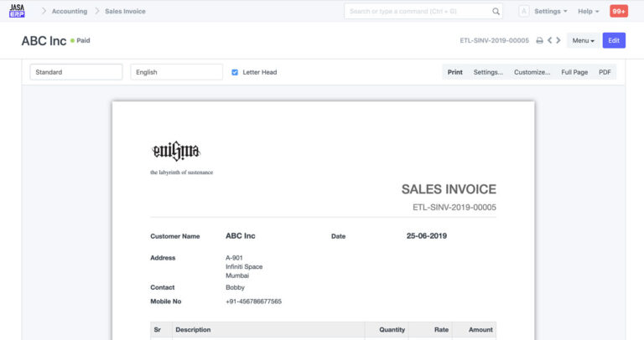Click the JASA ERP home logo
Screen dimensions: 644x340
[x=17, y=11]
